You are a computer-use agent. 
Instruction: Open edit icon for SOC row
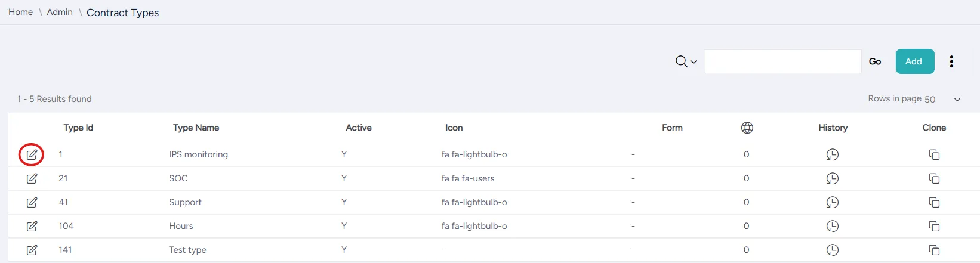click(x=32, y=178)
